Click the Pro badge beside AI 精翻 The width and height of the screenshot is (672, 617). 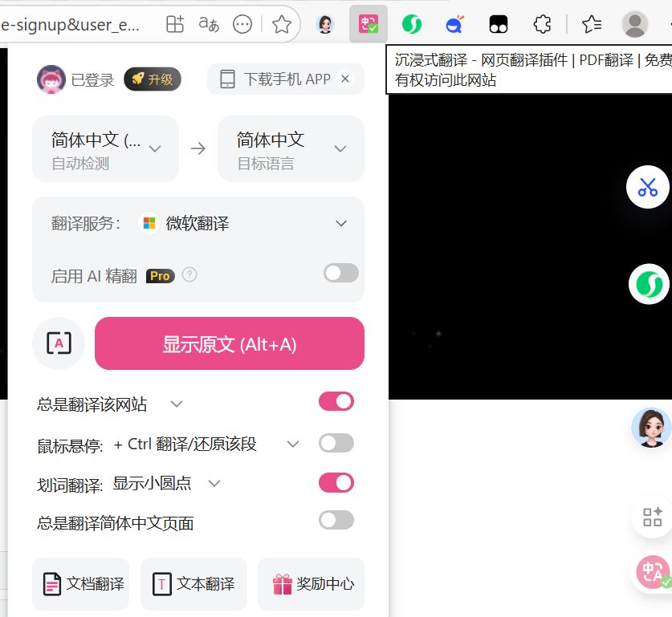point(161,276)
